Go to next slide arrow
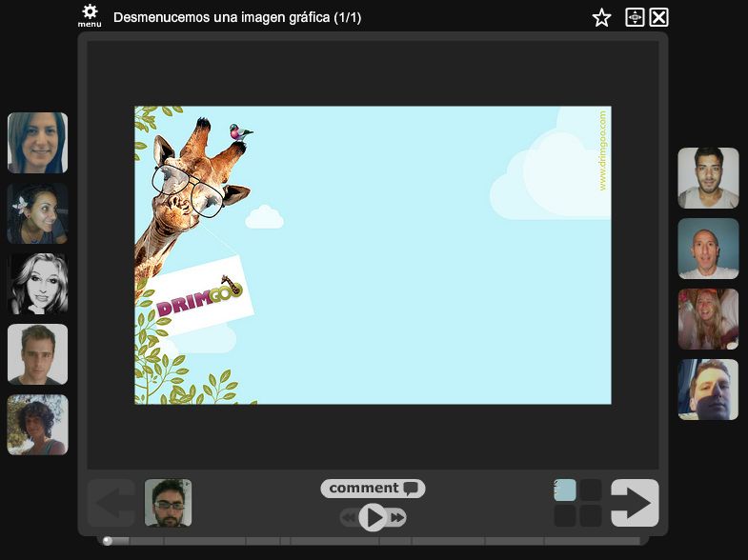The height and width of the screenshot is (560, 748). point(635,503)
